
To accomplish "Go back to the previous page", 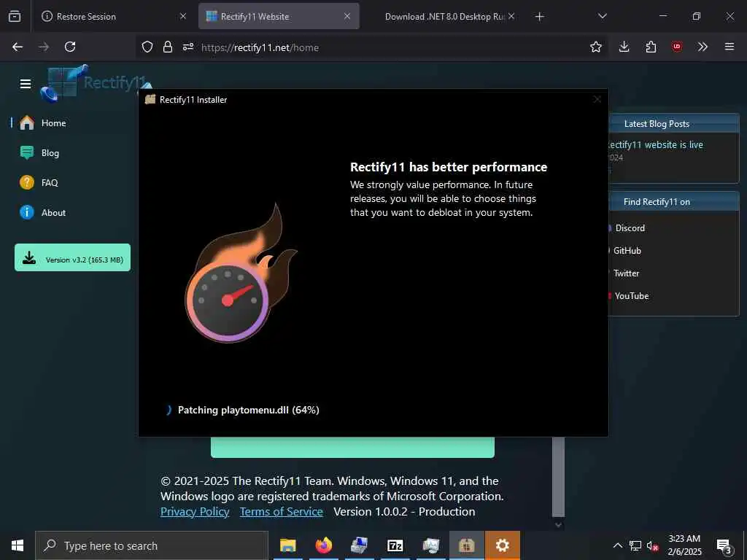I will pyautogui.click(x=18, y=47).
